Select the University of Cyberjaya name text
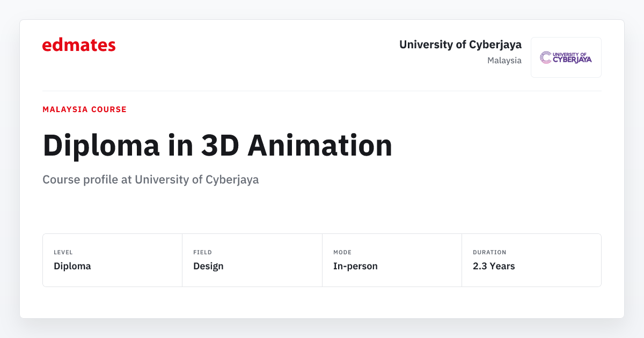The width and height of the screenshot is (644, 338). click(460, 45)
